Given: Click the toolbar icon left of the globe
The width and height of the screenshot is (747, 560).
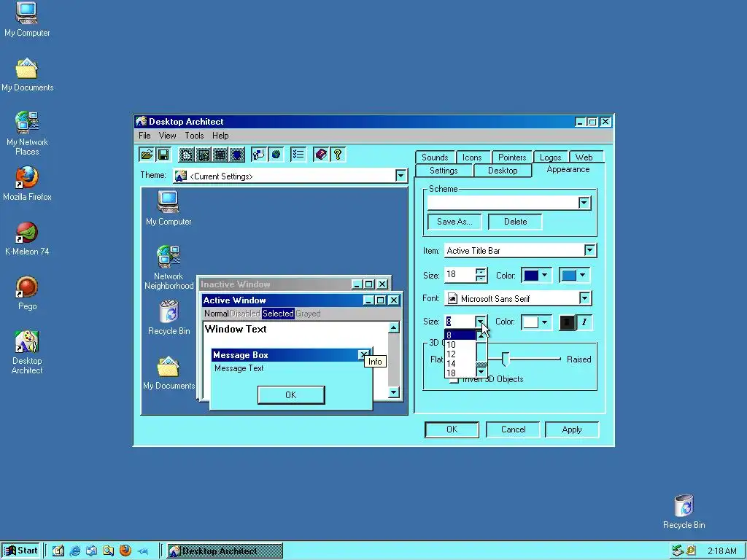Looking at the screenshot, I should 259,155.
